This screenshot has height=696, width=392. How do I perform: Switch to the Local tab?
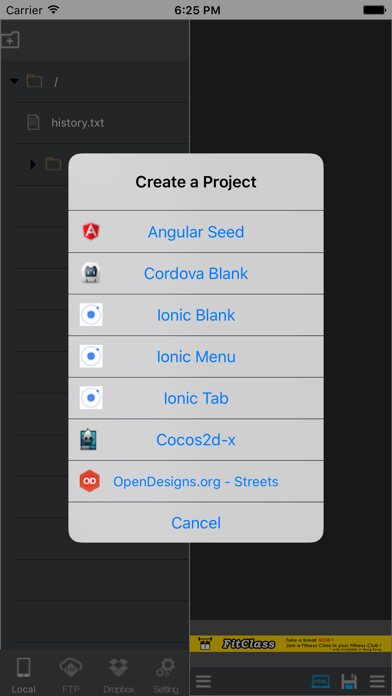(24, 675)
